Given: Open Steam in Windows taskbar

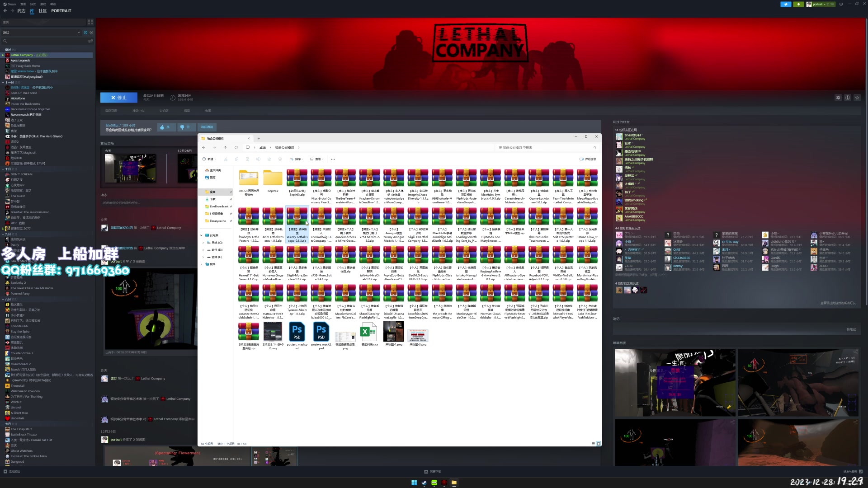Looking at the screenshot, I should tap(424, 483).
